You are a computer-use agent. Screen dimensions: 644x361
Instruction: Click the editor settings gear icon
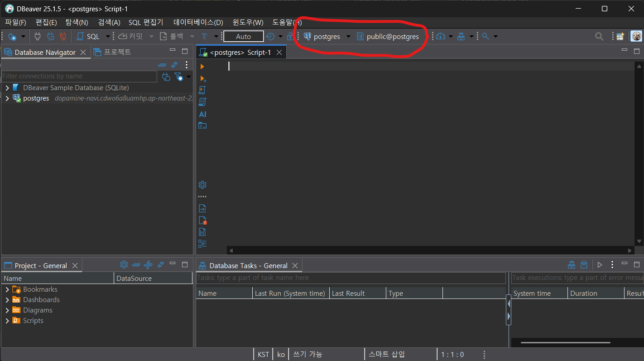pyautogui.click(x=202, y=185)
